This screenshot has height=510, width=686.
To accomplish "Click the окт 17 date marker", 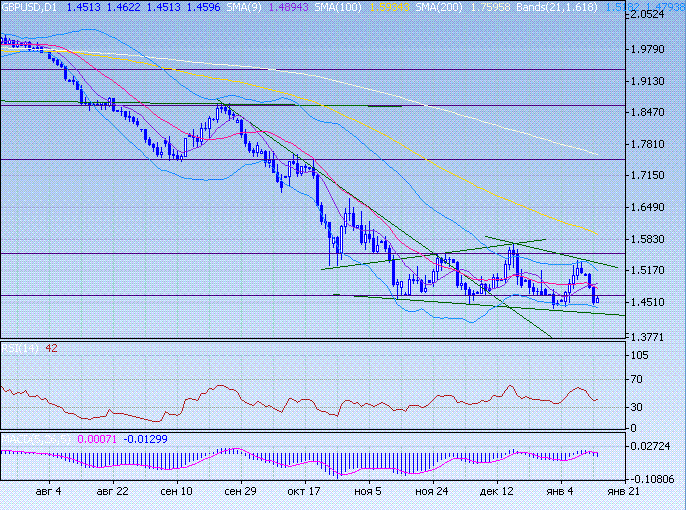I will pyautogui.click(x=304, y=493).
